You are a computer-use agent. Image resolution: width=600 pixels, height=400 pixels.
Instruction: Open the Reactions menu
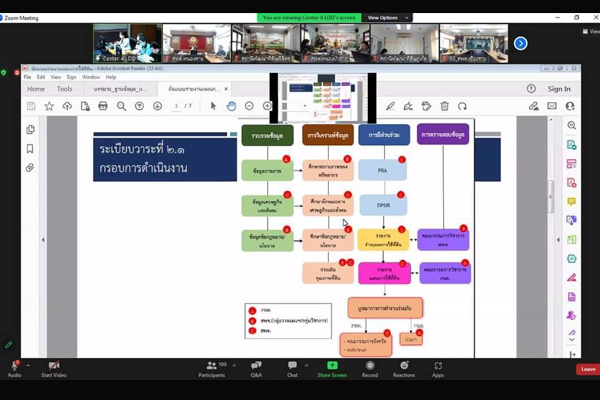coord(404,367)
